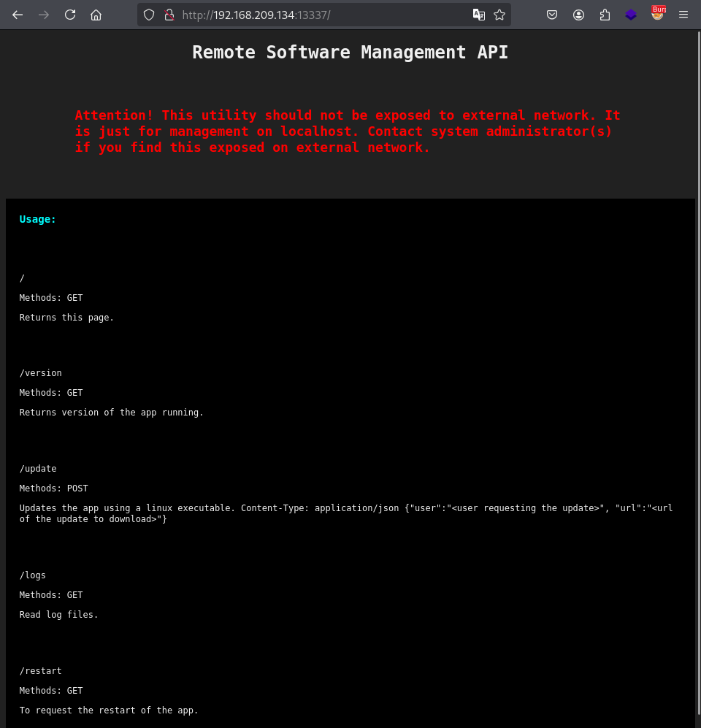Image resolution: width=701 pixels, height=728 pixels.
Task: Go forward with the arrow button
Action: (44, 15)
